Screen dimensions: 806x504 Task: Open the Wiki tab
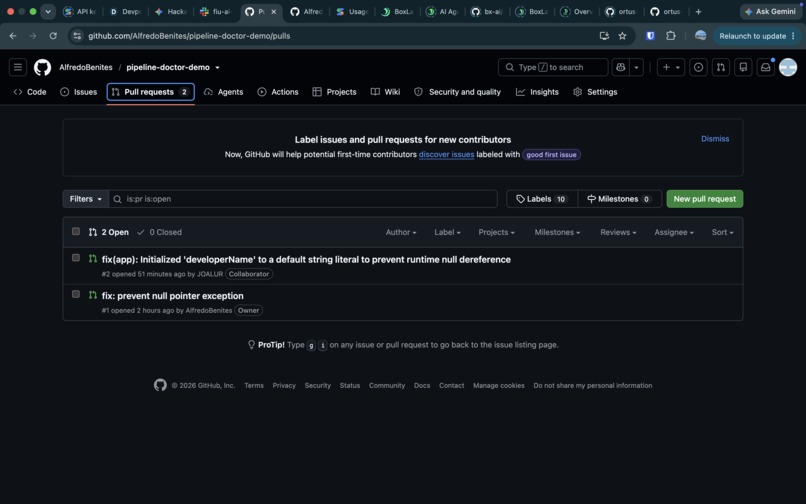point(386,92)
